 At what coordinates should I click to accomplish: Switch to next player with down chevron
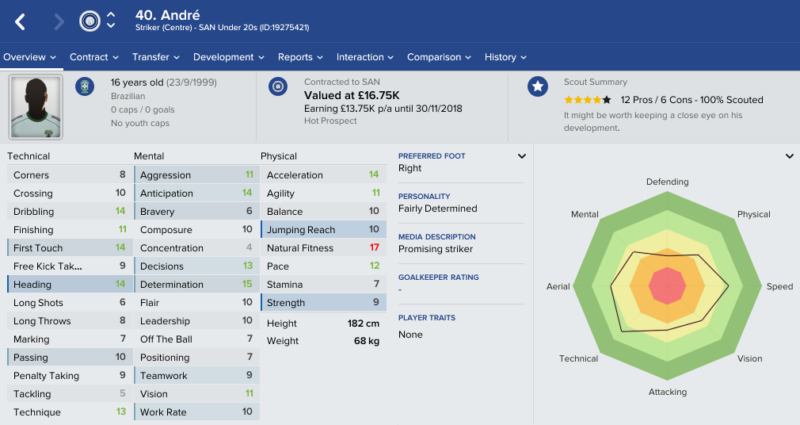click(111, 25)
